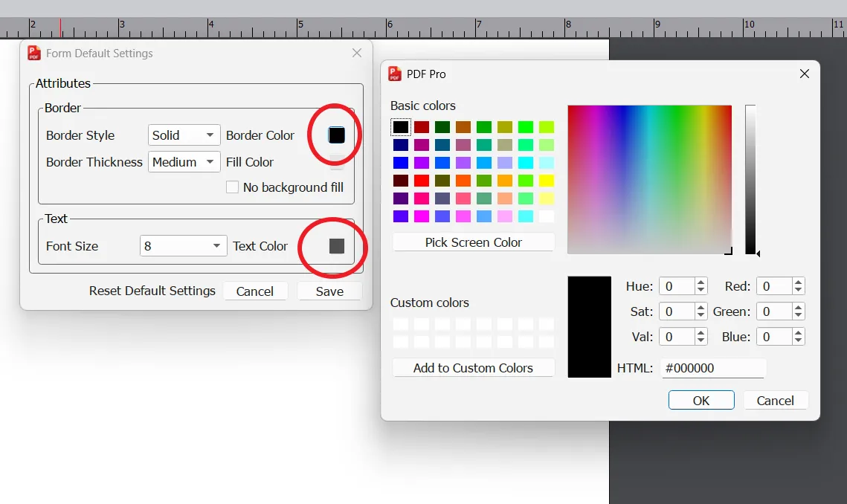This screenshot has width=847, height=504.
Task: Click Add to Custom Colors
Action: click(x=473, y=368)
